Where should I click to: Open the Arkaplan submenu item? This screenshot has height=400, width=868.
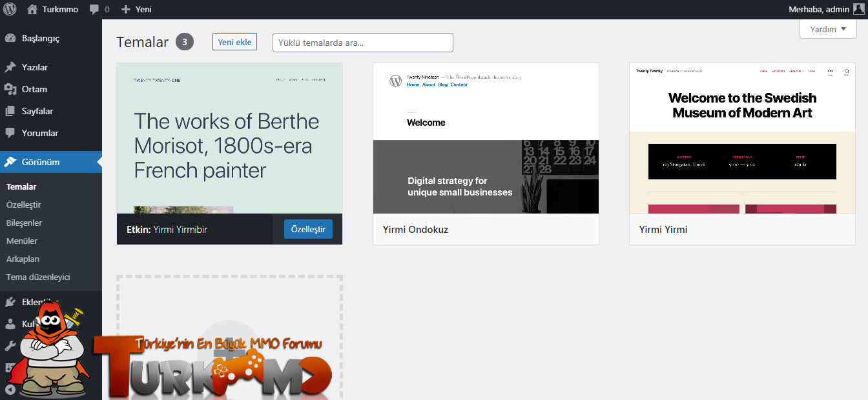pos(23,259)
